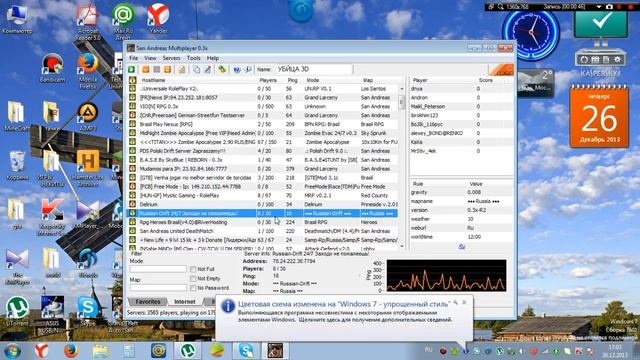Viewport: 640px width, 360px height.
Task: Click the gravity rule row
Action: coord(461,192)
